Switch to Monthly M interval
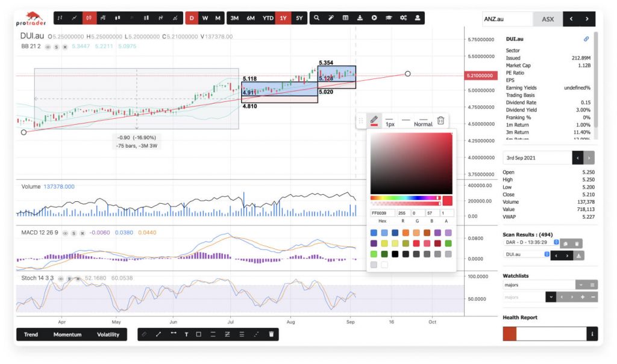 [x=218, y=18]
